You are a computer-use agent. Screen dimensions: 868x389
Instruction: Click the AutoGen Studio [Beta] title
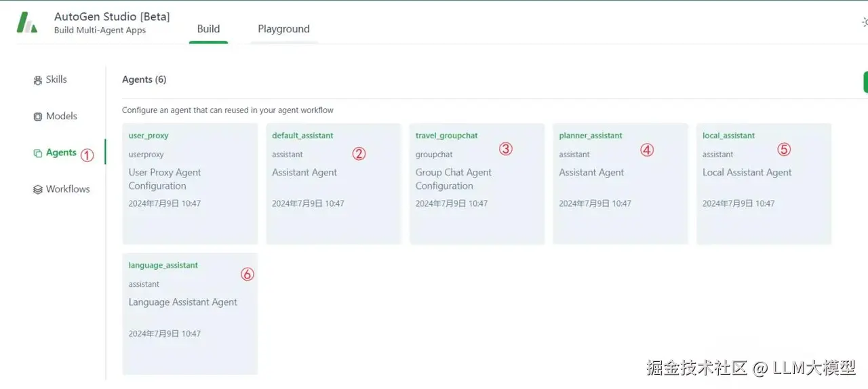[112, 16]
